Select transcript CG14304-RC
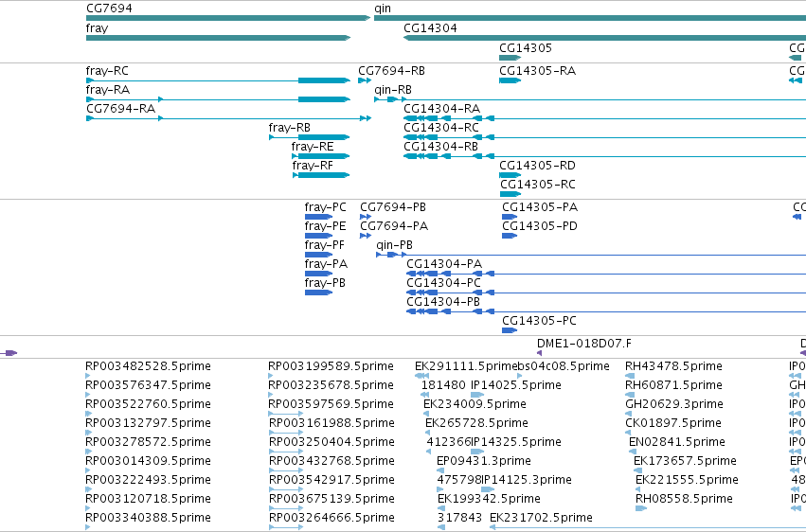The height and width of the screenshot is (532, 806). (x=441, y=128)
